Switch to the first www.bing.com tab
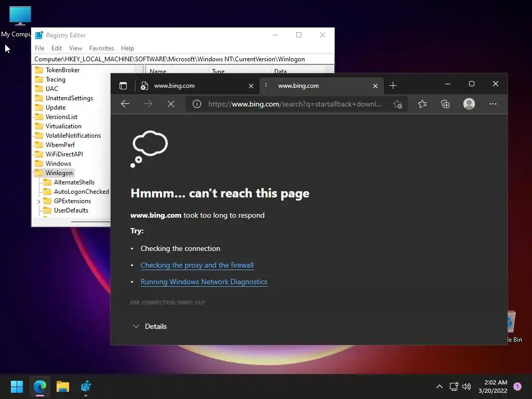The width and height of the screenshot is (532, 399). point(197,86)
